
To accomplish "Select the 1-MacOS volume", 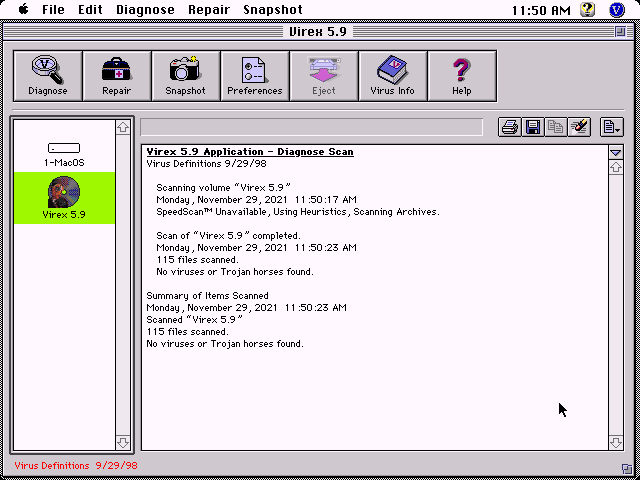I will (64, 155).
